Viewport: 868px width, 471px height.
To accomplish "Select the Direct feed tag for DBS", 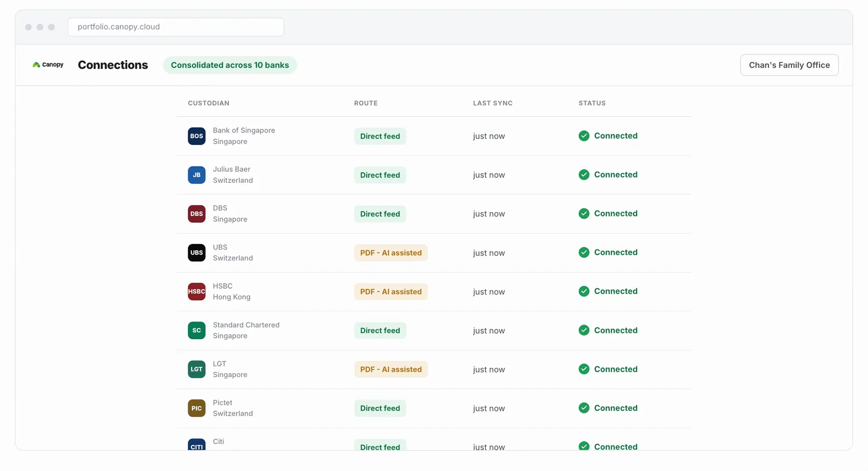I will tap(380, 214).
